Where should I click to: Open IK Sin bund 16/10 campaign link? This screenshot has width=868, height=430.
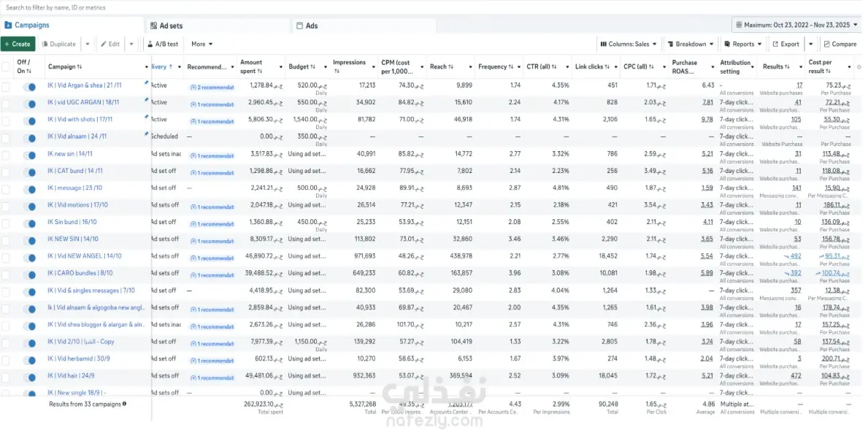[72, 222]
